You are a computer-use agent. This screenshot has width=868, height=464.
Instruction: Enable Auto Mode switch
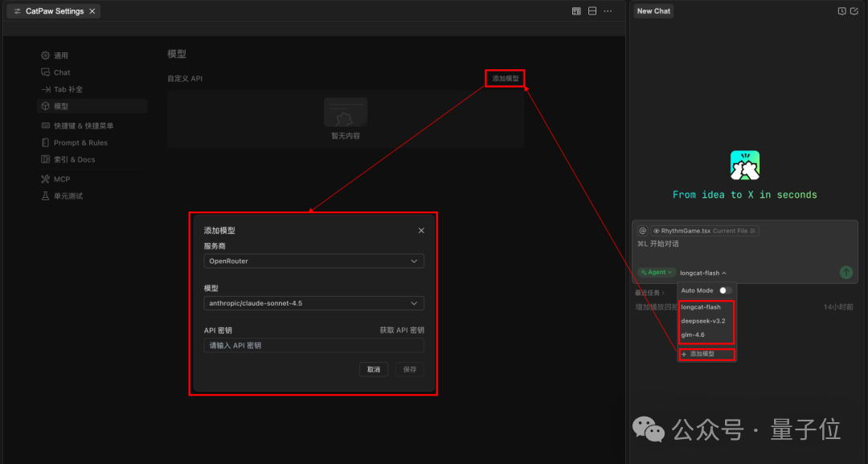click(726, 290)
